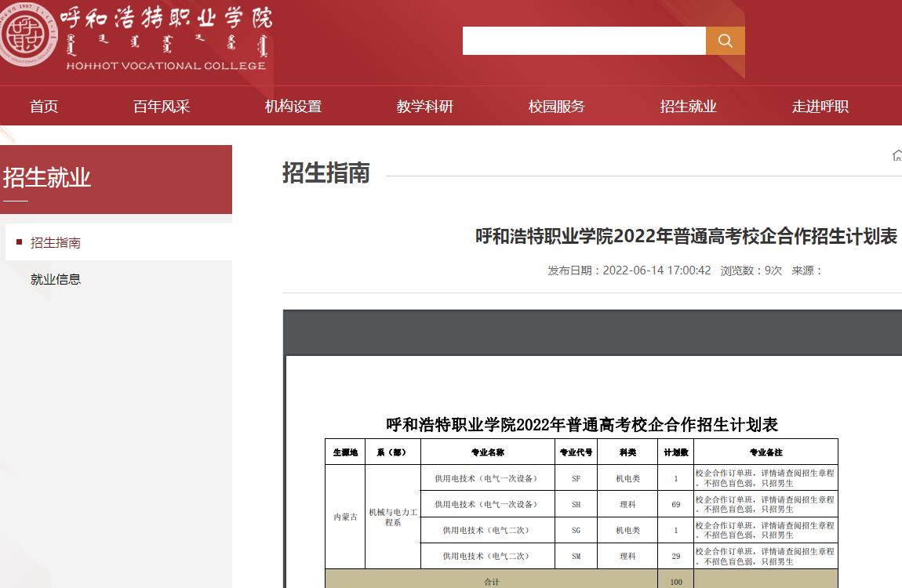Click the 招生就业 sidebar header
Viewport: 902px width, 588px height.
click(x=47, y=178)
